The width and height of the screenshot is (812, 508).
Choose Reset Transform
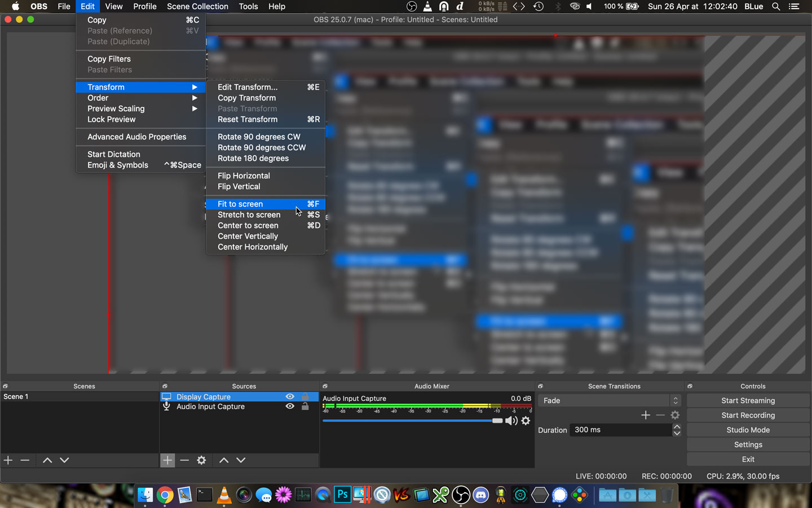266,119
